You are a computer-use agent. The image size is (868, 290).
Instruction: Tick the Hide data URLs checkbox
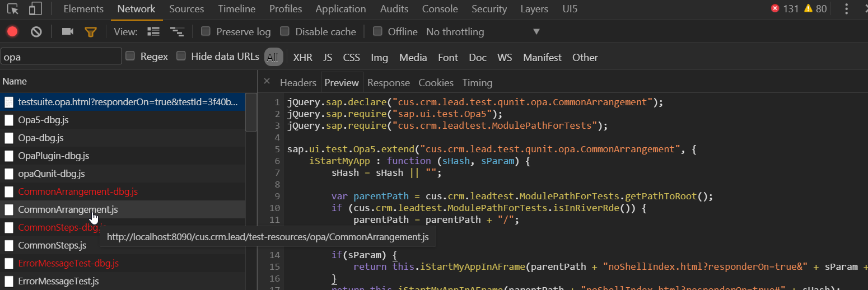pyautogui.click(x=181, y=56)
